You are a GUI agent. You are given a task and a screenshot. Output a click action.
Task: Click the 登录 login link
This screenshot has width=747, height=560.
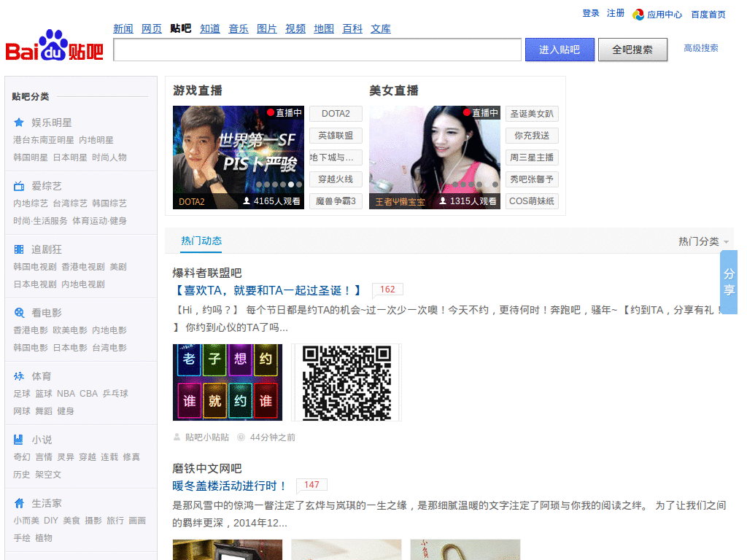point(591,13)
